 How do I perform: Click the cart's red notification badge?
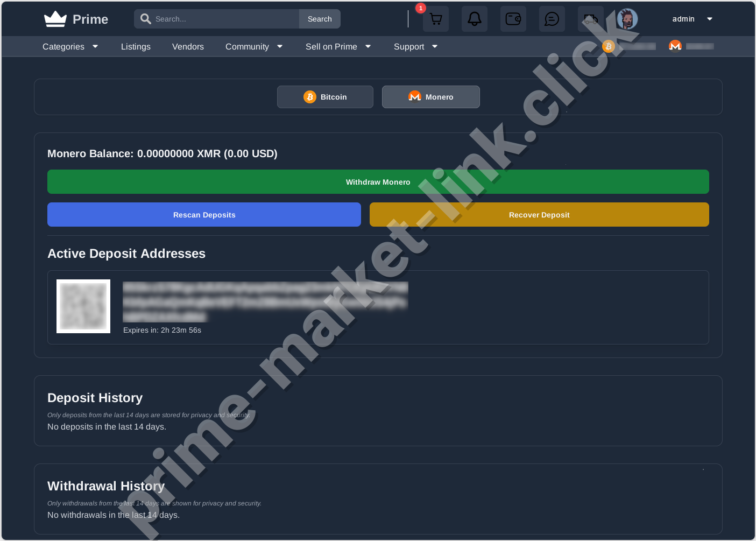pyautogui.click(x=420, y=8)
